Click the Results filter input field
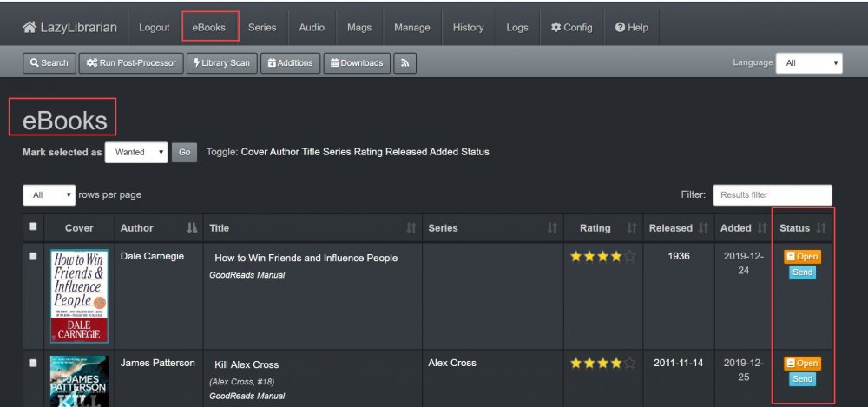Image resolution: width=868 pixels, height=407 pixels. pyautogui.click(x=773, y=195)
